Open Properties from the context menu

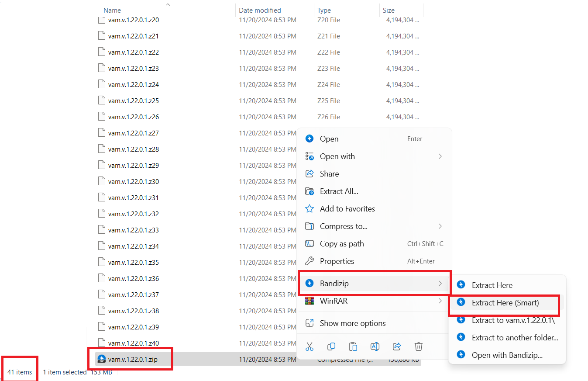pos(374,261)
